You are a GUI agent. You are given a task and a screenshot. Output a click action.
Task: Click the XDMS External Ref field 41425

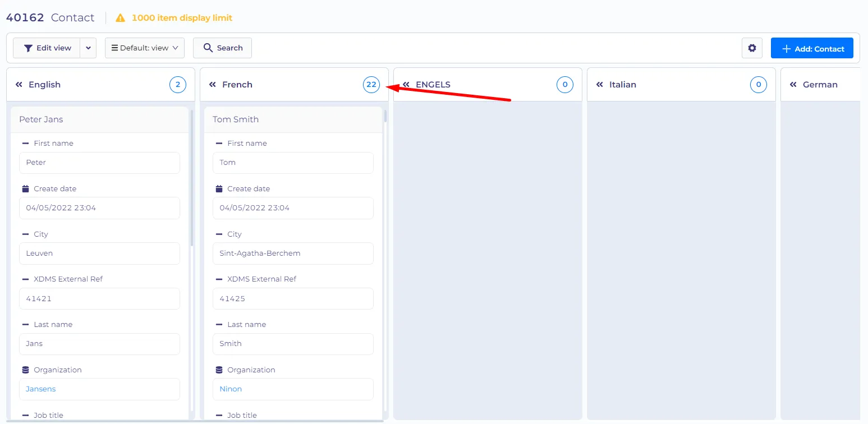click(x=293, y=298)
